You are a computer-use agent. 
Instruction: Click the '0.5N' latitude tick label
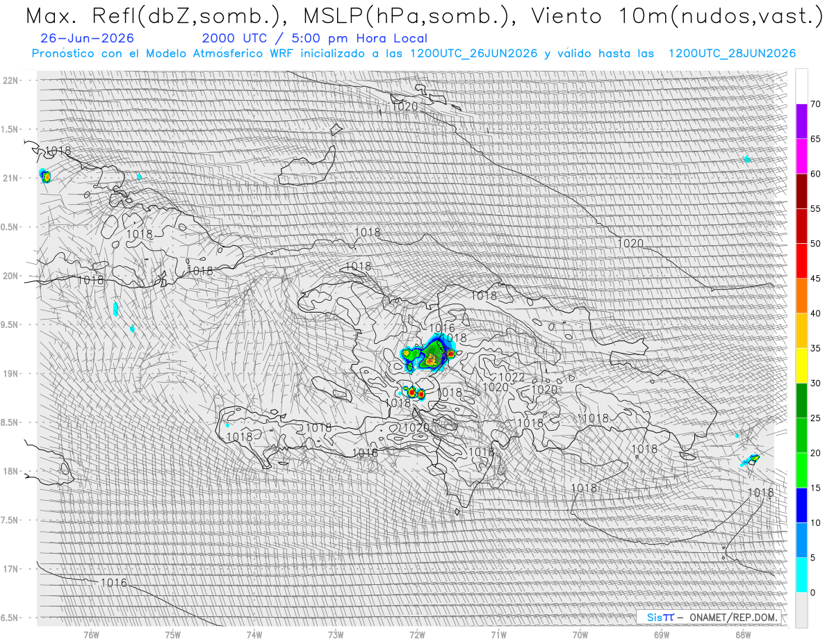[x=9, y=227]
